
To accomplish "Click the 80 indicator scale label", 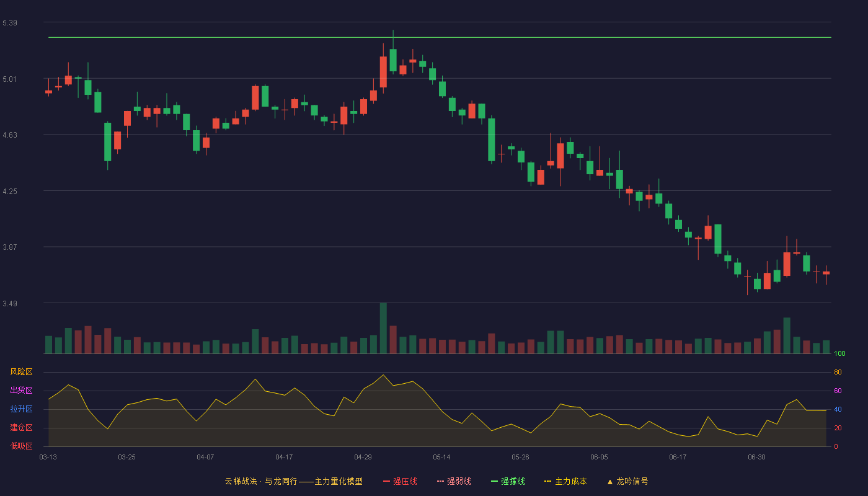I will tap(838, 372).
